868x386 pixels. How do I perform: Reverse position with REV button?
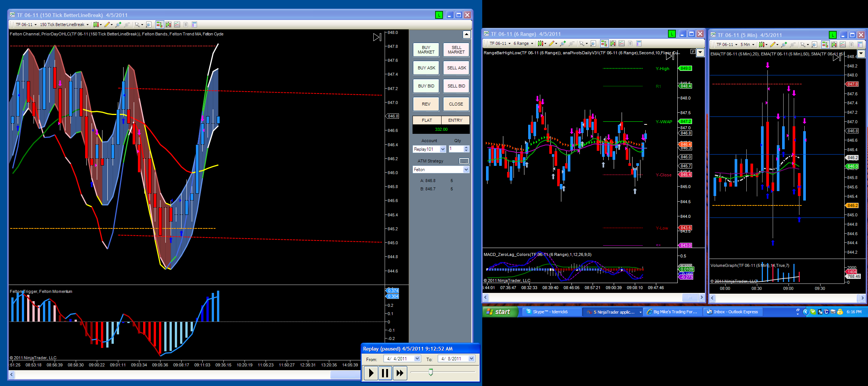[426, 104]
